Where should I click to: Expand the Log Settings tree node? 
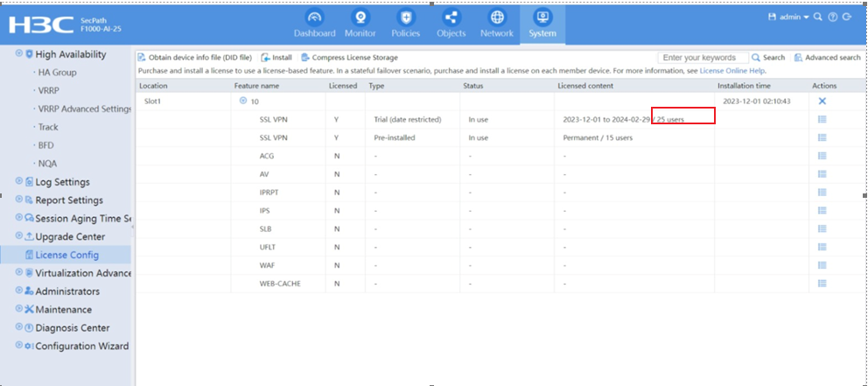(20, 182)
